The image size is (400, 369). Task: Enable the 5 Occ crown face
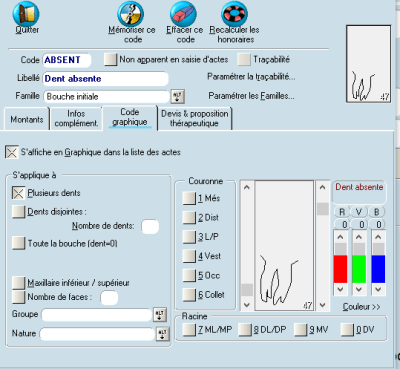189,275
